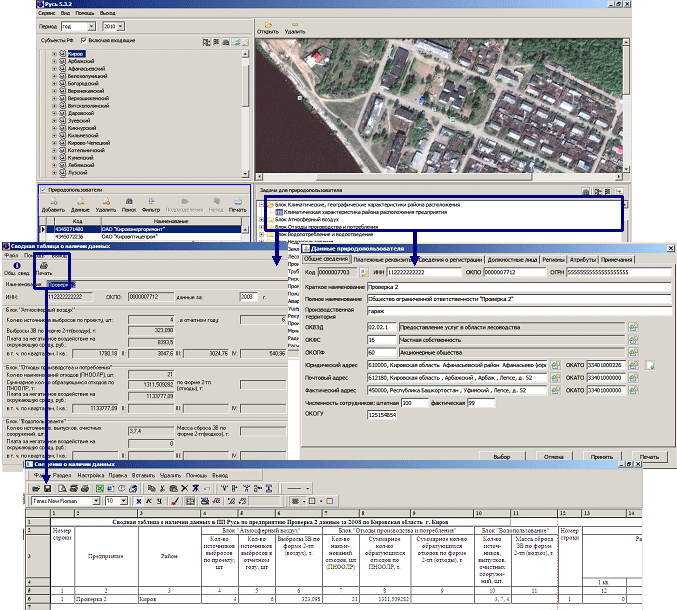
Task: Switch to the Должностные лица tab
Action: (x=513, y=259)
